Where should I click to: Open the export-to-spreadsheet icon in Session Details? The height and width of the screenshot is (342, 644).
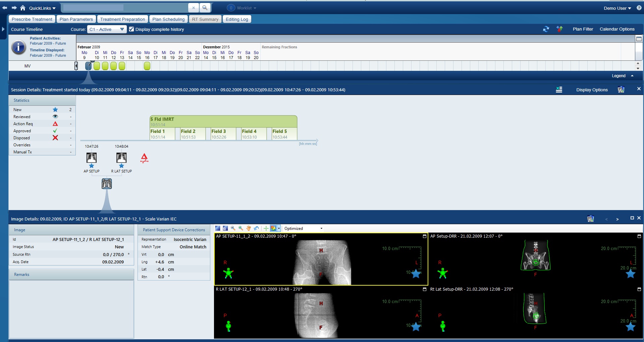[559, 89]
